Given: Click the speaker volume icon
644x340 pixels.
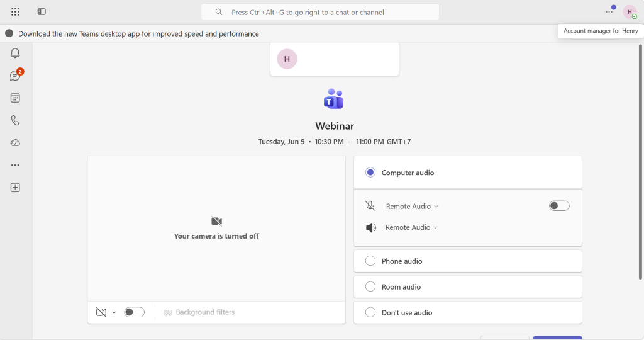Looking at the screenshot, I should click(x=371, y=227).
